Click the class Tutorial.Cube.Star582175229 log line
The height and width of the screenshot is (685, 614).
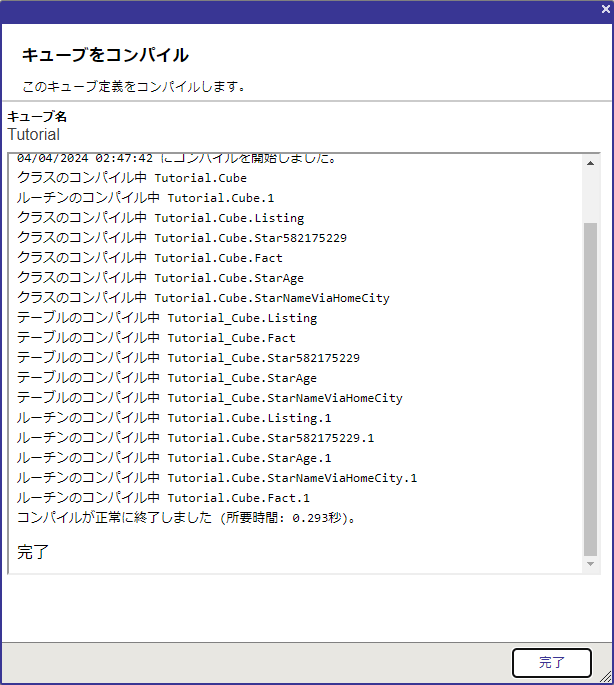point(181,238)
